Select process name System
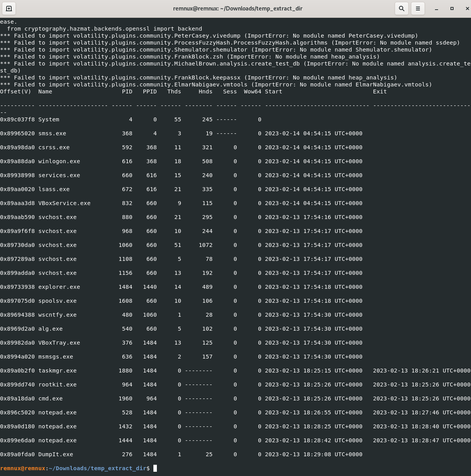Viewport: 471px width, 476px height. pyautogui.click(x=49, y=119)
